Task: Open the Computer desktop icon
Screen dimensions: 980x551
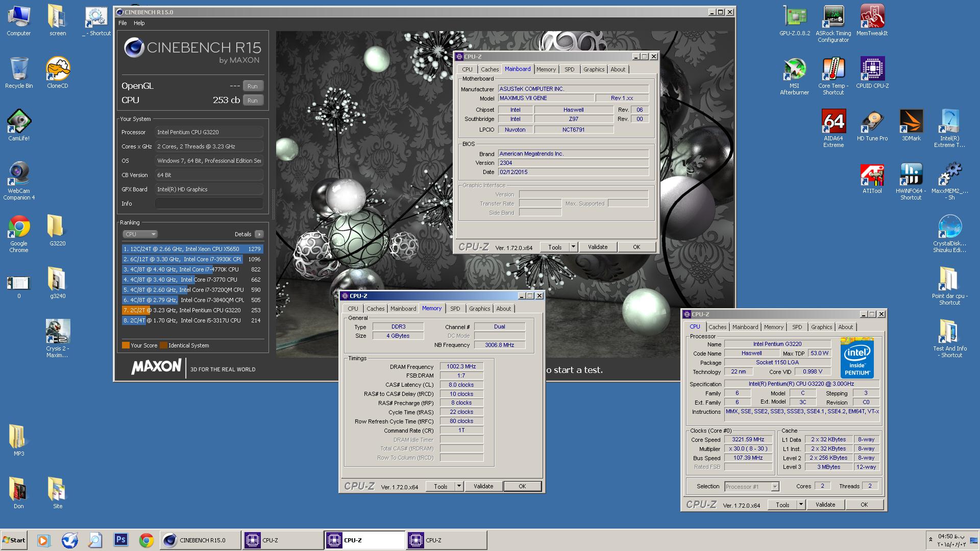Action: click(19, 20)
